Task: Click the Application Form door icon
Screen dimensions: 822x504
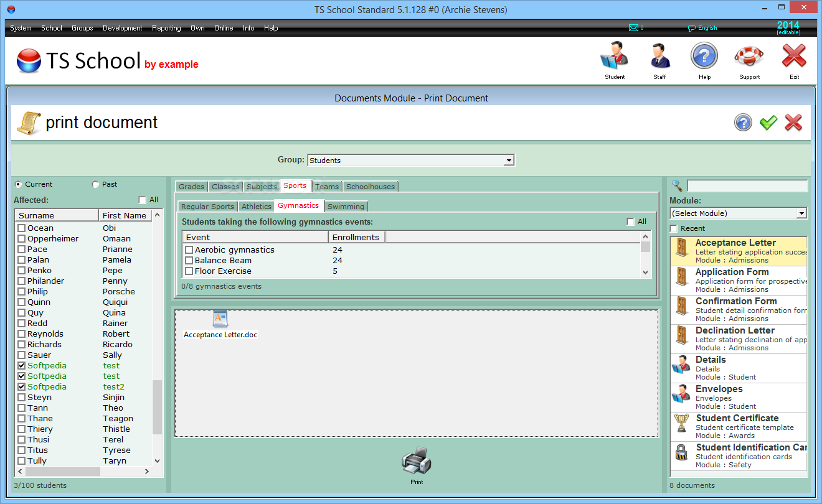Action: (682, 276)
